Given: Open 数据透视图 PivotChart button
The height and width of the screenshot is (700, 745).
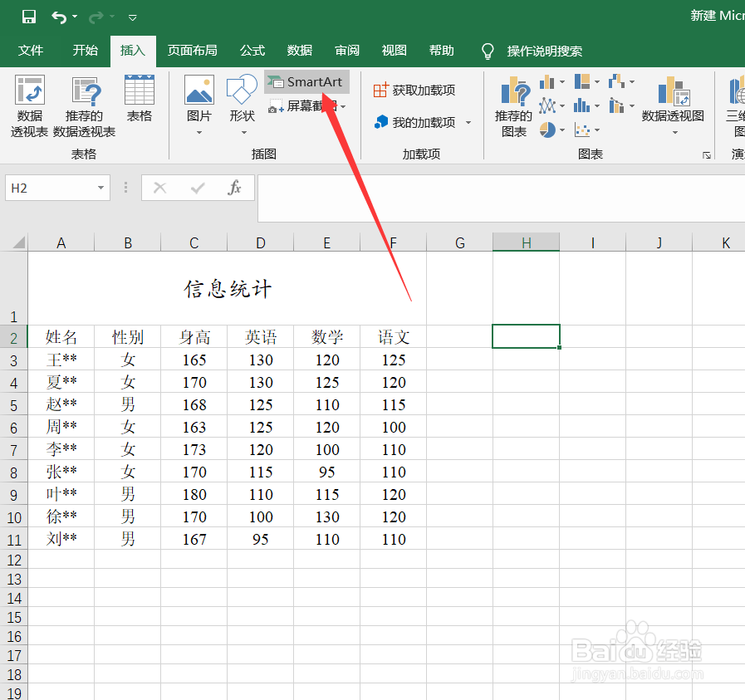Looking at the screenshot, I should click(x=673, y=99).
